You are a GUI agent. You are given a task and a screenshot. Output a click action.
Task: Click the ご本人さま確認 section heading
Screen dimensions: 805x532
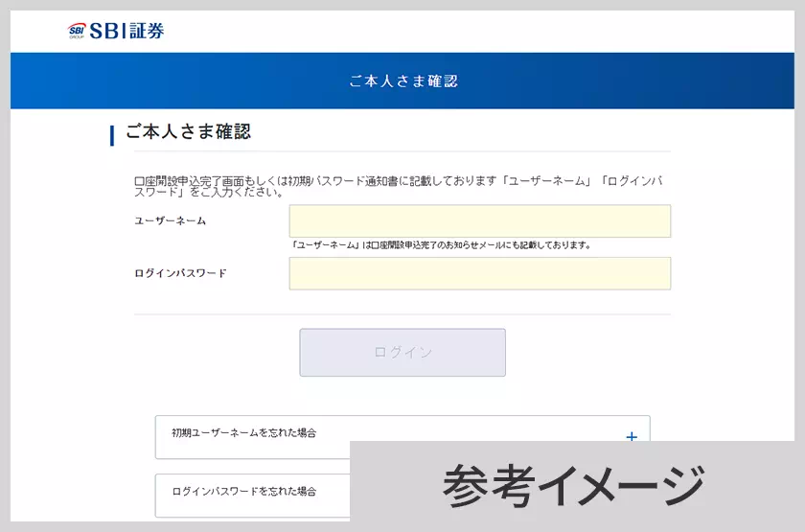click(188, 132)
